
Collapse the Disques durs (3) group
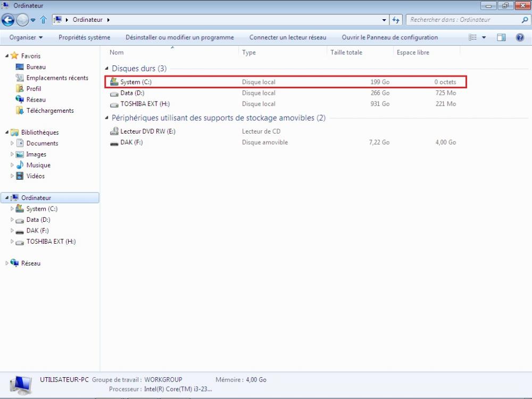click(x=106, y=69)
